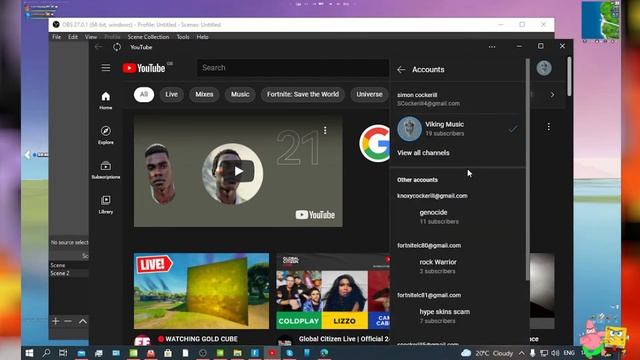Click the Microsoft Store bag taskbar icon
This screenshot has width=640, height=360.
(x=168, y=353)
